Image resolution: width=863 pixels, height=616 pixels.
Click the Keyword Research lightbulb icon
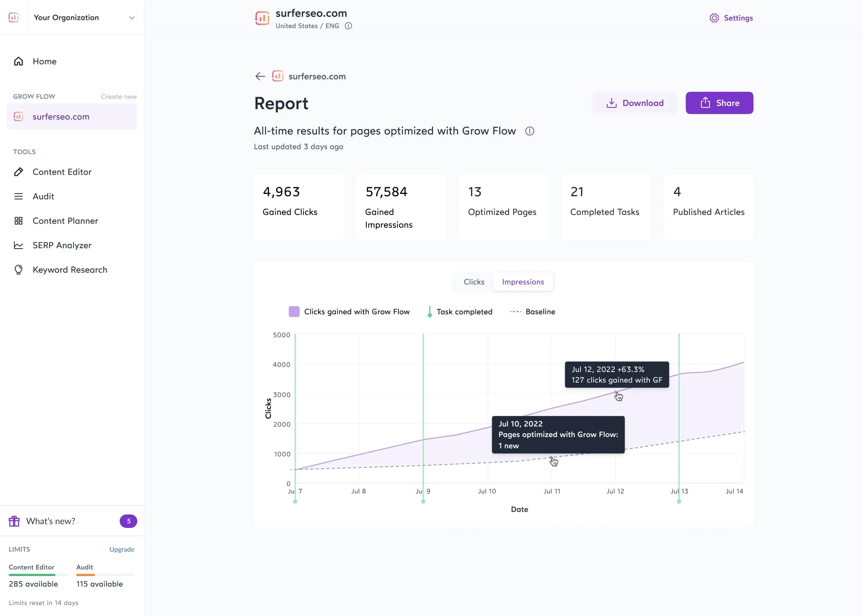(x=18, y=270)
